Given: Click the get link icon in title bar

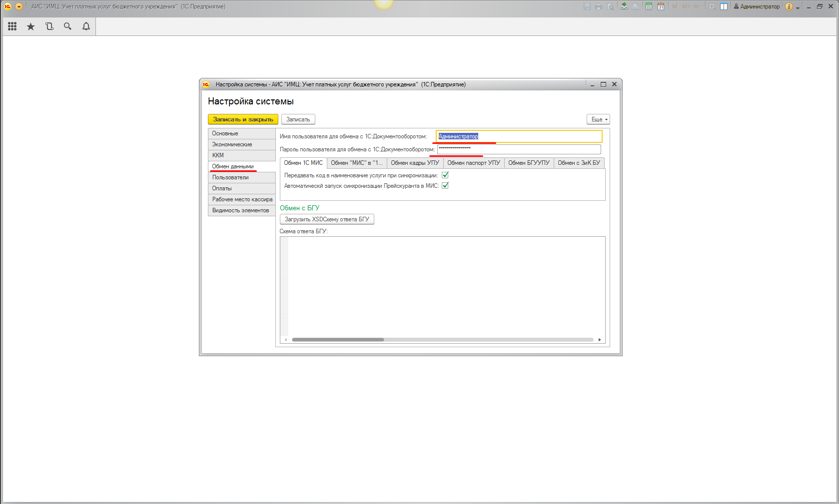Looking at the screenshot, I should (x=624, y=6).
